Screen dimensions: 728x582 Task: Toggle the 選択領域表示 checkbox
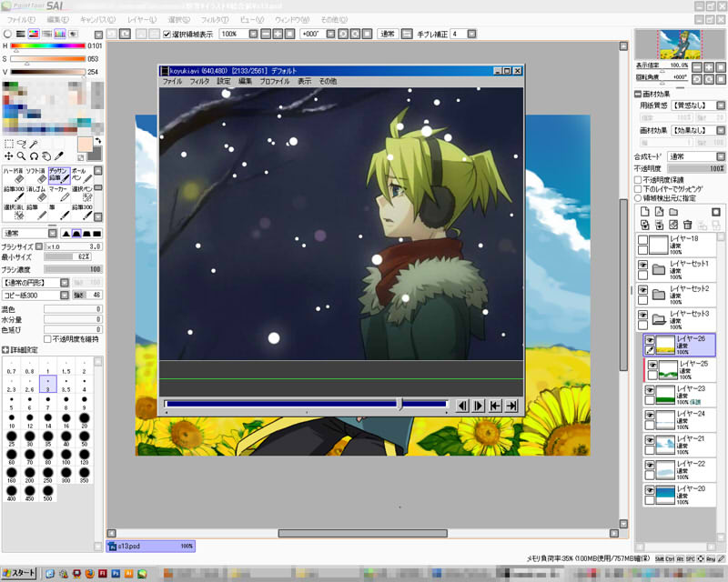tap(167, 35)
